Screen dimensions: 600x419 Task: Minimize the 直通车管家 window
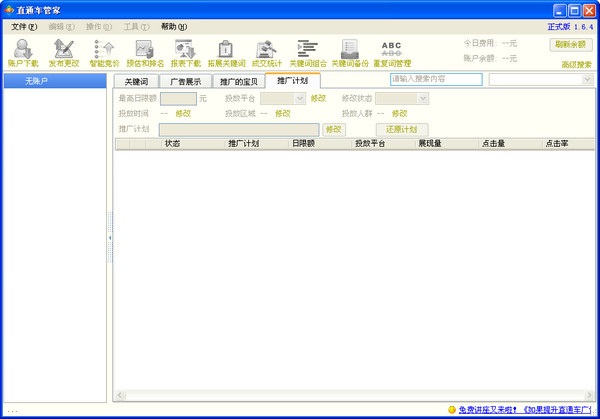560,10
